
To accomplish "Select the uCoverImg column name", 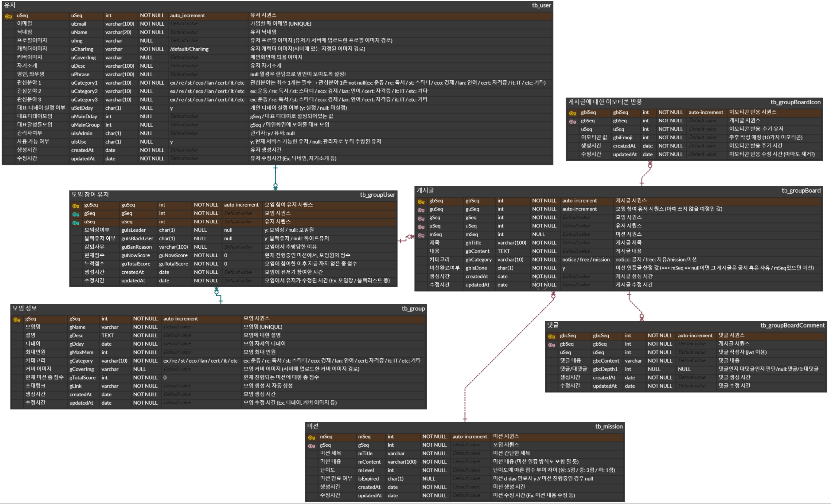I will coord(83,58).
